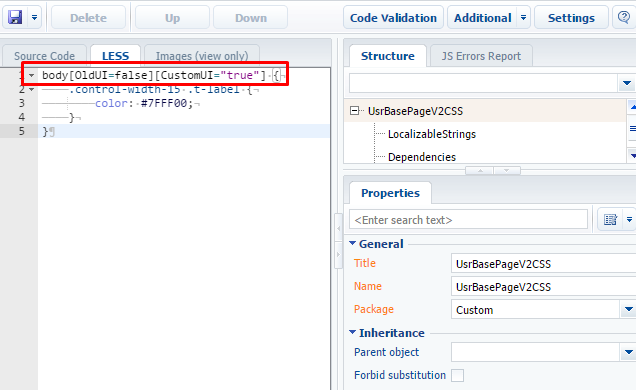Image resolution: width=636 pixels, height=390 pixels.
Task: Click the properties view mode icon
Action: tap(610, 219)
